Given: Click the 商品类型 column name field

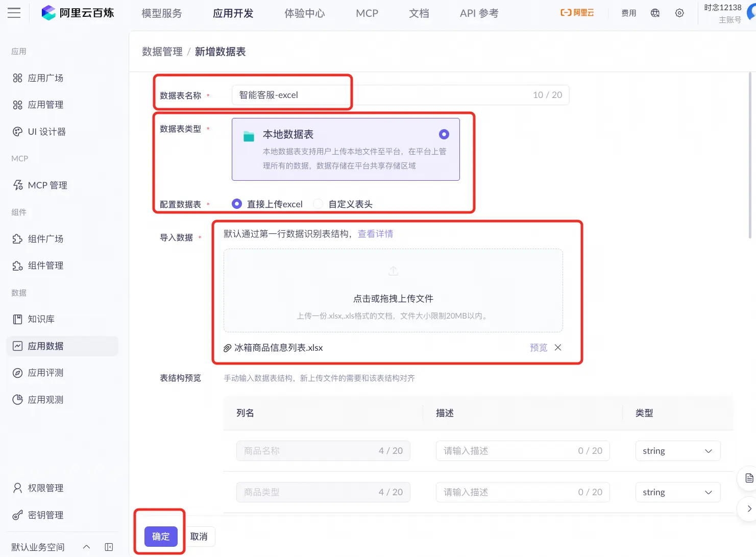Looking at the screenshot, I should (323, 492).
